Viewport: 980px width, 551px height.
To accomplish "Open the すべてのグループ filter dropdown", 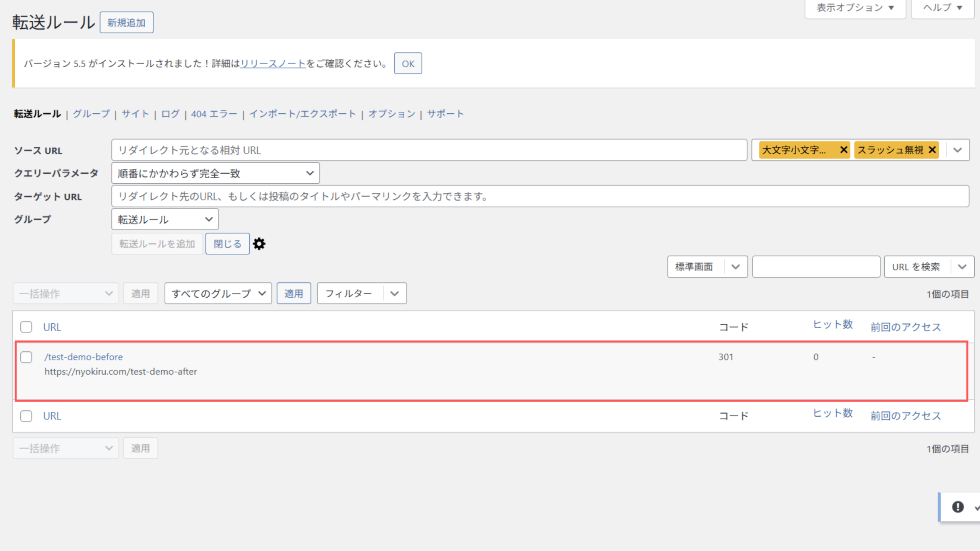I will tap(218, 293).
